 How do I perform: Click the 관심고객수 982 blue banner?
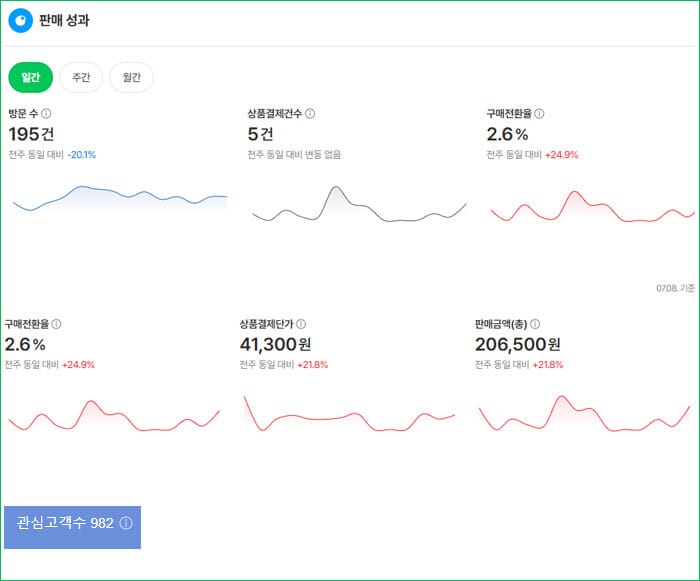[x=72, y=527]
